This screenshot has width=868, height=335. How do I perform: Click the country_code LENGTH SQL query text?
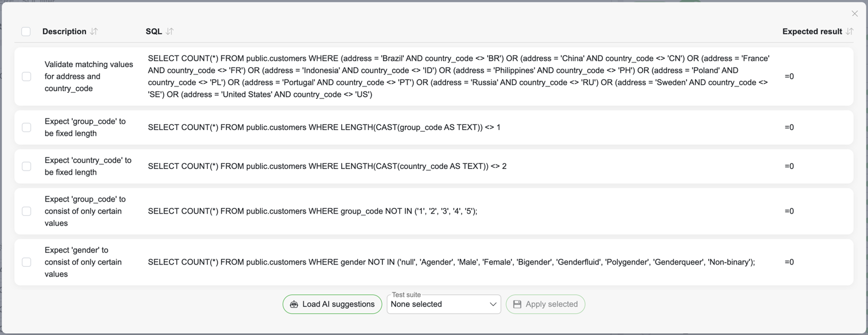tap(327, 167)
